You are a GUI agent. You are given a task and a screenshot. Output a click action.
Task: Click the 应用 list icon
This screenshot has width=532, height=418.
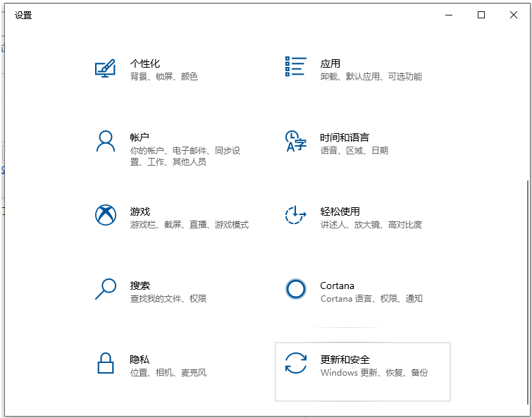click(x=295, y=66)
